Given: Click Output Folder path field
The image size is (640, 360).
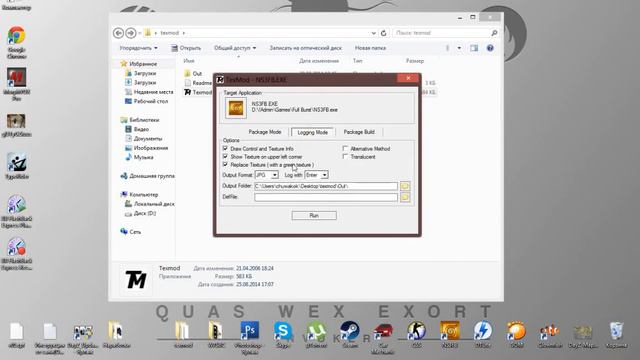Looking at the screenshot, I should [326, 186].
